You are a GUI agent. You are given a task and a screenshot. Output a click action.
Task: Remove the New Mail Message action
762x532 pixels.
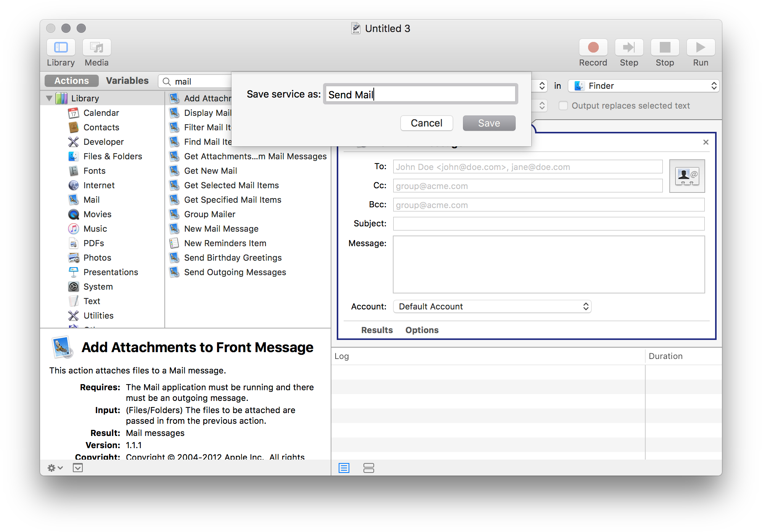pos(706,142)
